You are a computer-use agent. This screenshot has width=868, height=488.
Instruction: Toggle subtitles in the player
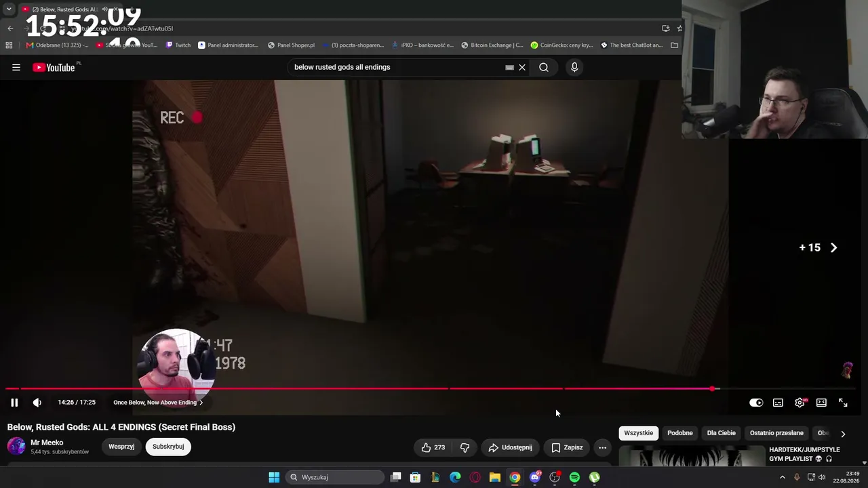click(778, 403)
